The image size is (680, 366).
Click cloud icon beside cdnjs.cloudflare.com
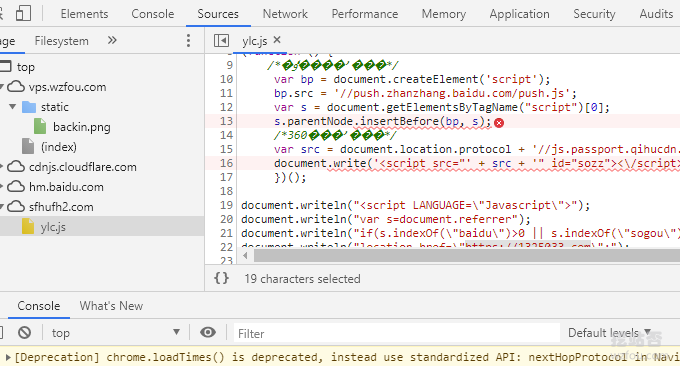[x=16, y=166]
